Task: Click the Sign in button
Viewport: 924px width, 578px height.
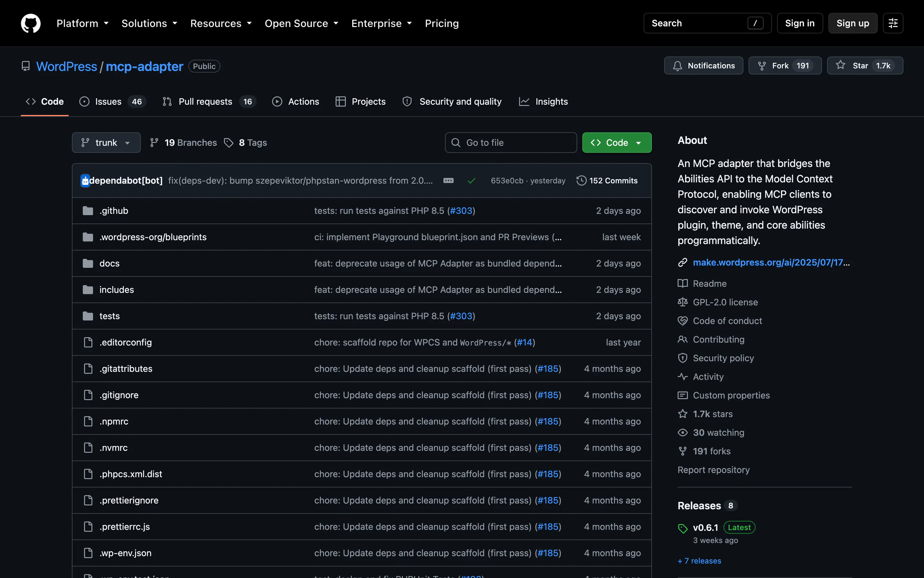Action: pyautogui.click(x=799, y=23)
